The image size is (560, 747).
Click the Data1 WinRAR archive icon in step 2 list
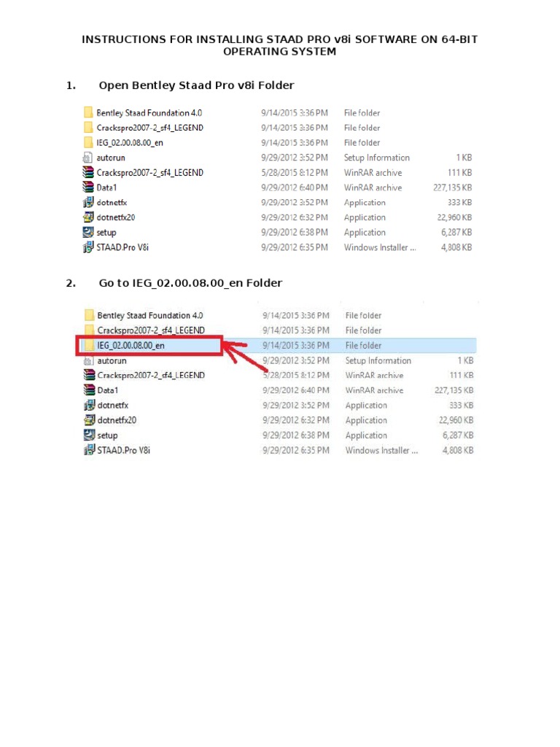89,390
